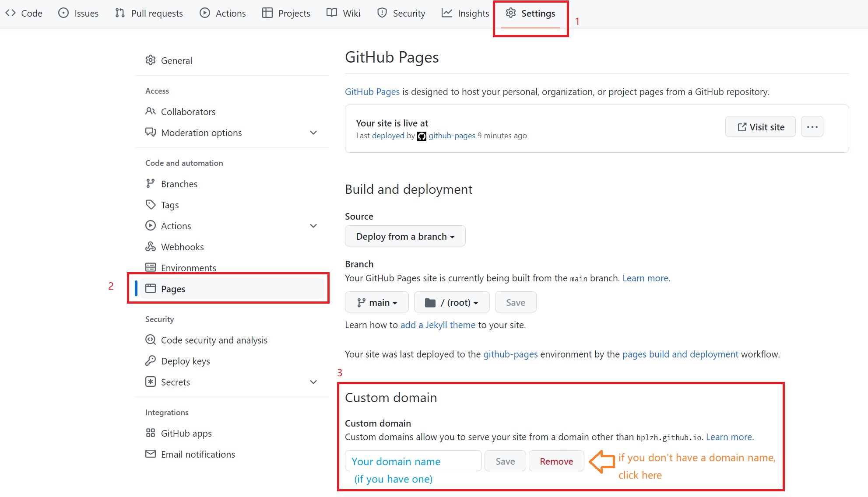Open the Code tab
This screenshot has width=868, height=497.
pyautogui.click(x=24, y=13)
